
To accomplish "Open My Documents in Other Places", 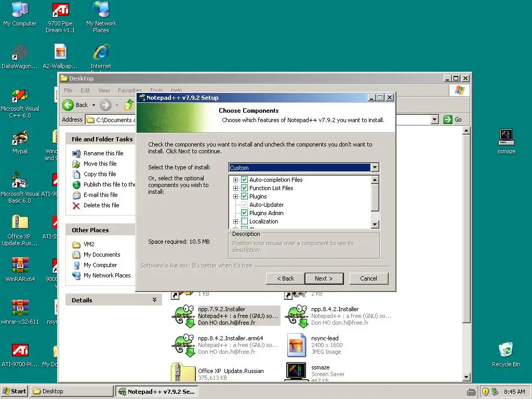I will (x=102, y=255).
